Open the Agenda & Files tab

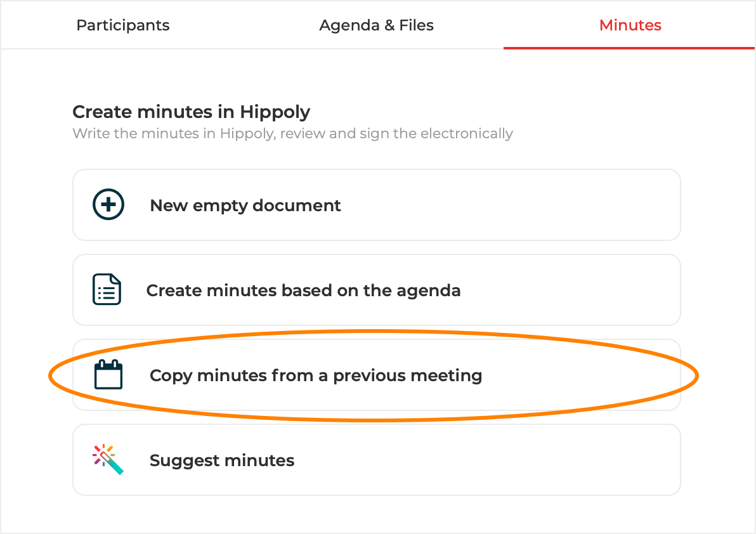coord(376,25)
